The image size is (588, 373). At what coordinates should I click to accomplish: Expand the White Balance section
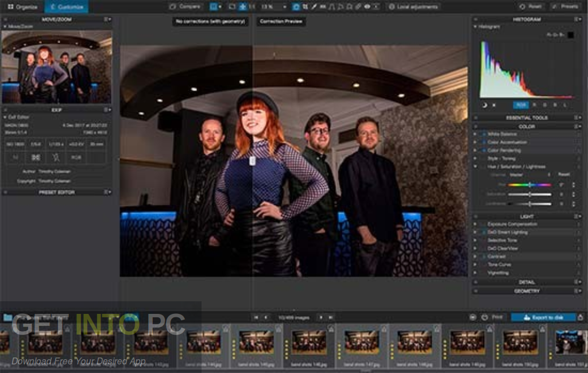tap(475, 134)
